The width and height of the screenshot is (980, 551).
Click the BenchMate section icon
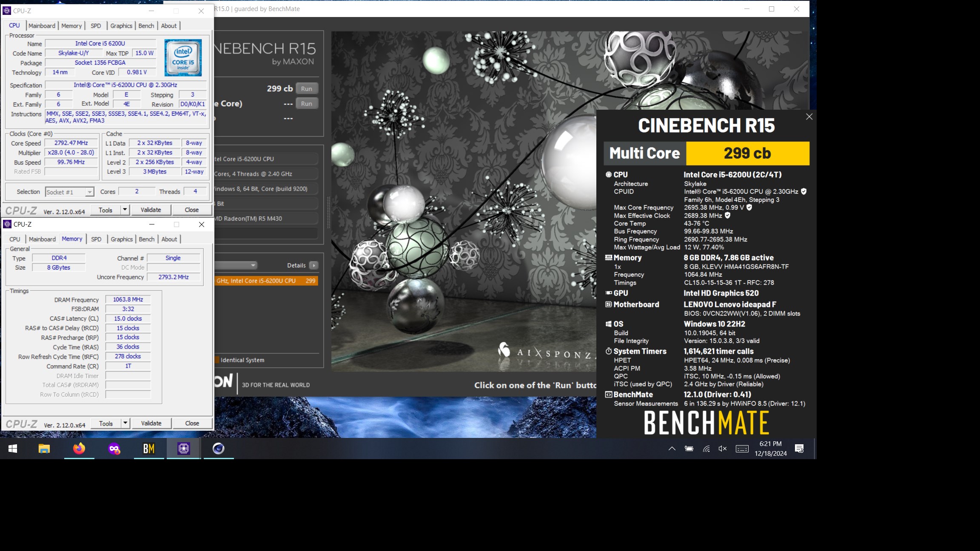[609, 395]
